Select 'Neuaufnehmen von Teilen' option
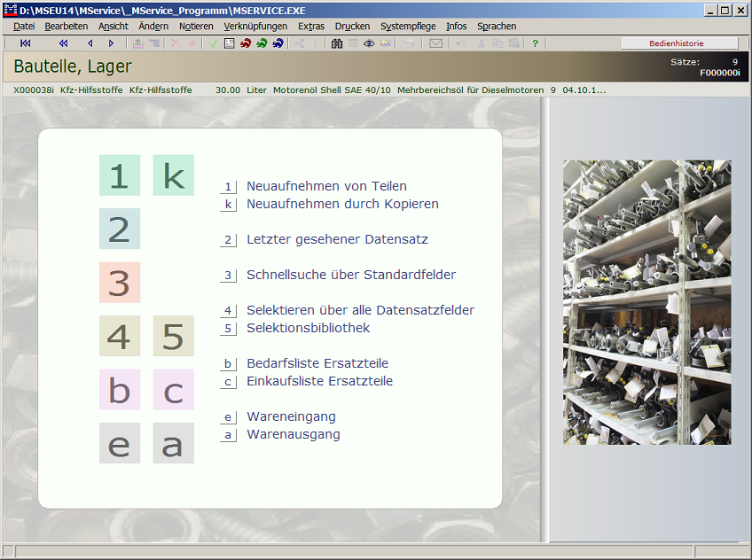This screenshot has height=560, width=752. [x=326, y=186]
